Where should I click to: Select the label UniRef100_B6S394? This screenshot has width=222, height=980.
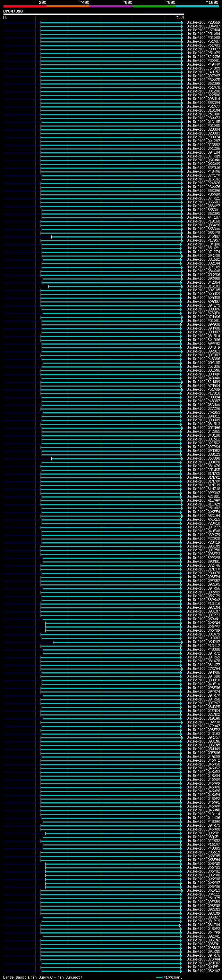203,103
